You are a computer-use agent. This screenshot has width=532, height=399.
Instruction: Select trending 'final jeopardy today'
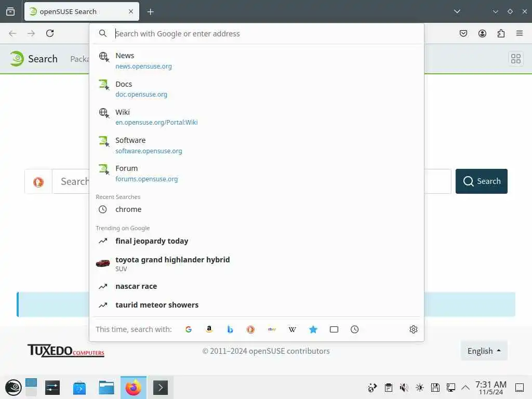coord(257,241)
